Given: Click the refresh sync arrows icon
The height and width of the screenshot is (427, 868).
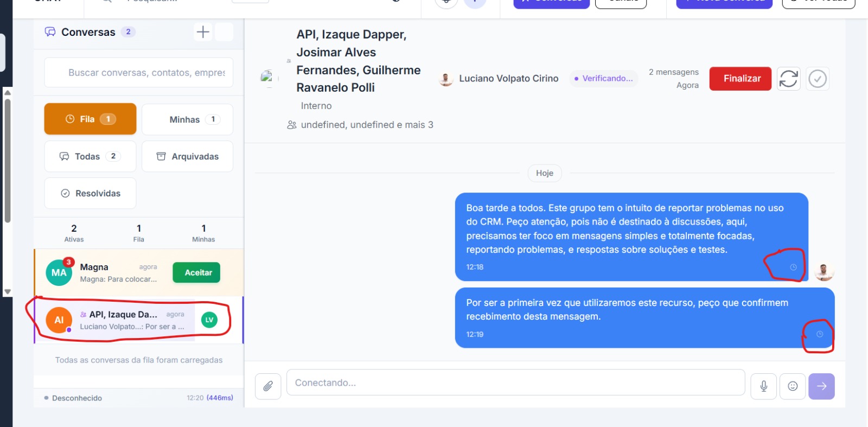Looking at the screenshot, I should [788, 79].
